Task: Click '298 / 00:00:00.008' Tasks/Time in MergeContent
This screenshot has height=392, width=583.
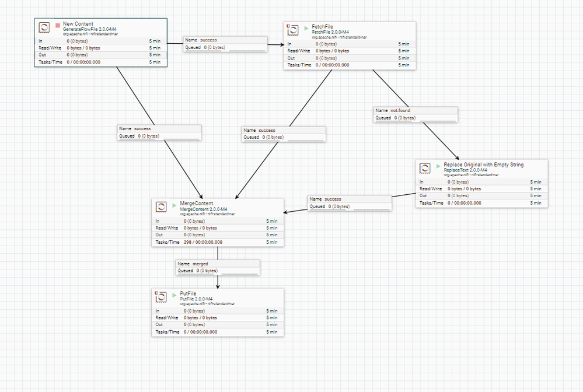Action: pyautogui.click(x=203, y=242)
